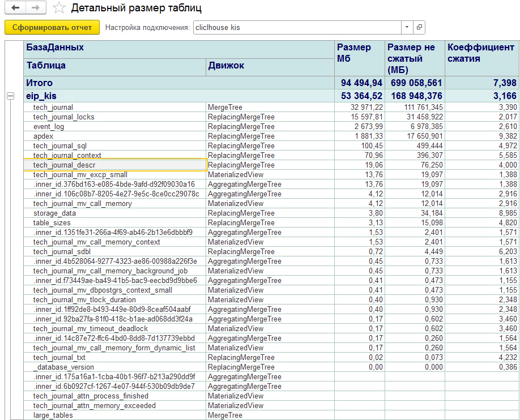Select the Итого total row
Image resolution: width=520 pixels, height=420 pixels.
(x=40, y=83)
